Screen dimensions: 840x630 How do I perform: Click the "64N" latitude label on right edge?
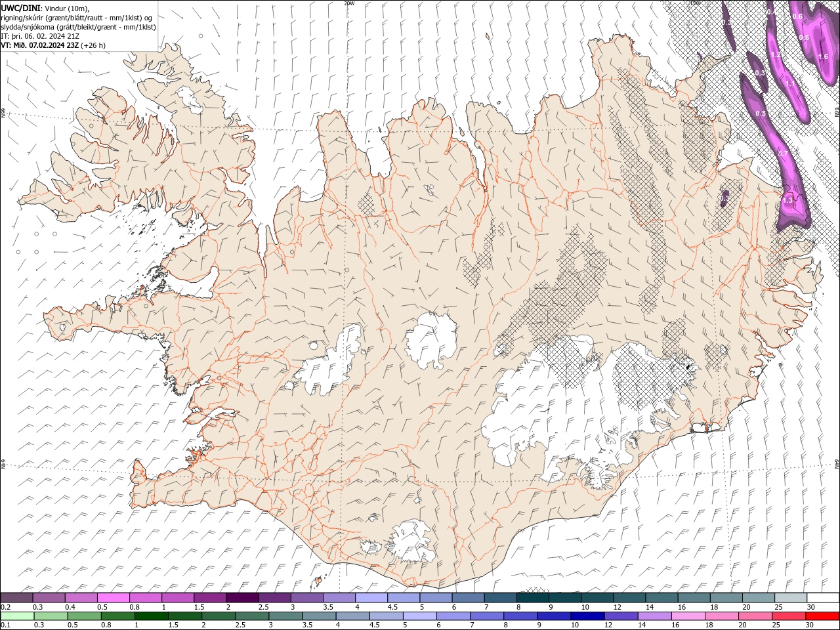837,463
